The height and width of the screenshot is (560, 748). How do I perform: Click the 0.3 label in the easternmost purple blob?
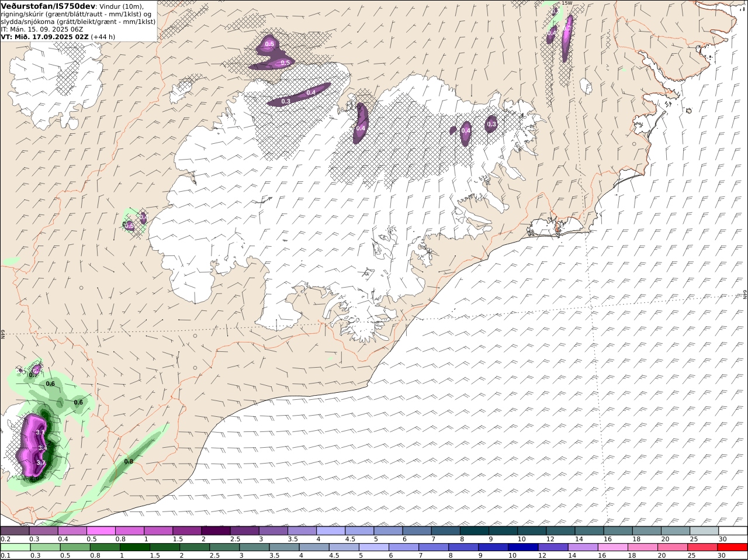click(x=491, y=123)
